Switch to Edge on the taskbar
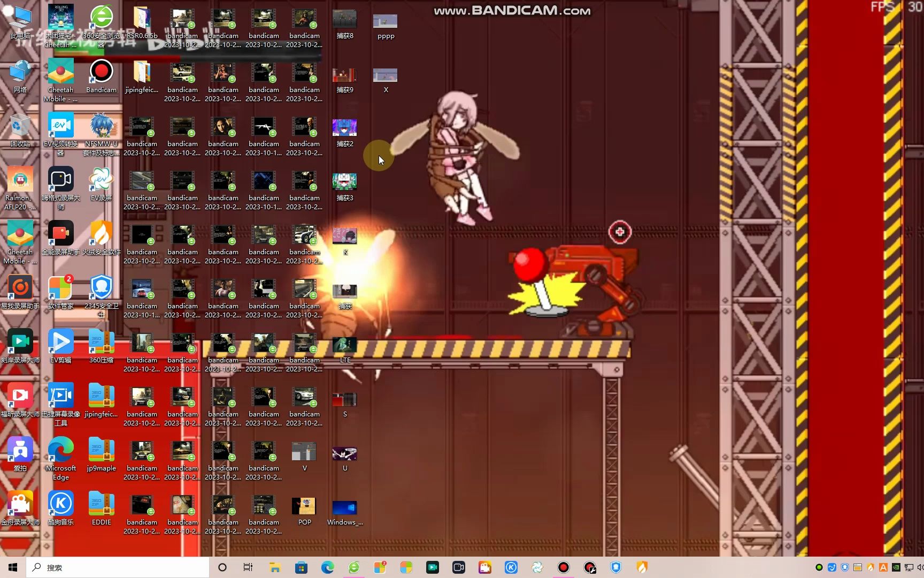Image resolution: width=924 pixels, height=578 pixels. click(327, 567)
